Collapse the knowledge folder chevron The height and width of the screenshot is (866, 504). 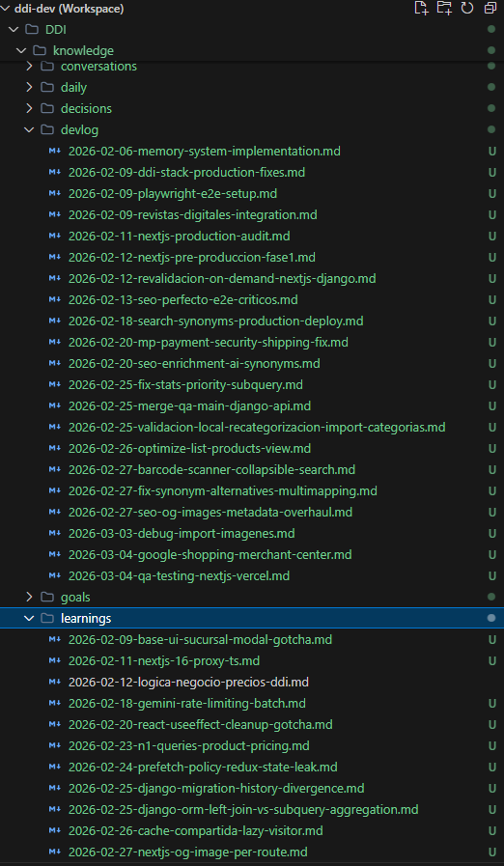tap(21, 51)
